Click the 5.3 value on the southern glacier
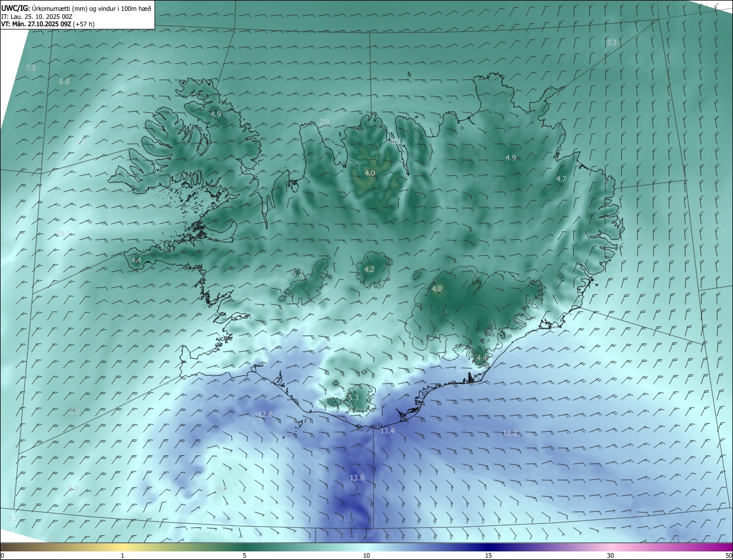The image size is (733, 560). [x=353, y=397]
